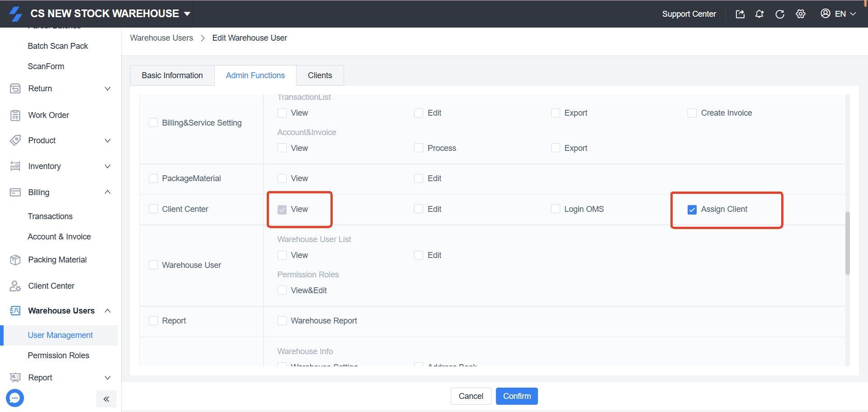
Task: Switch to the Basic Information tab
Action: tap(172, 75)
